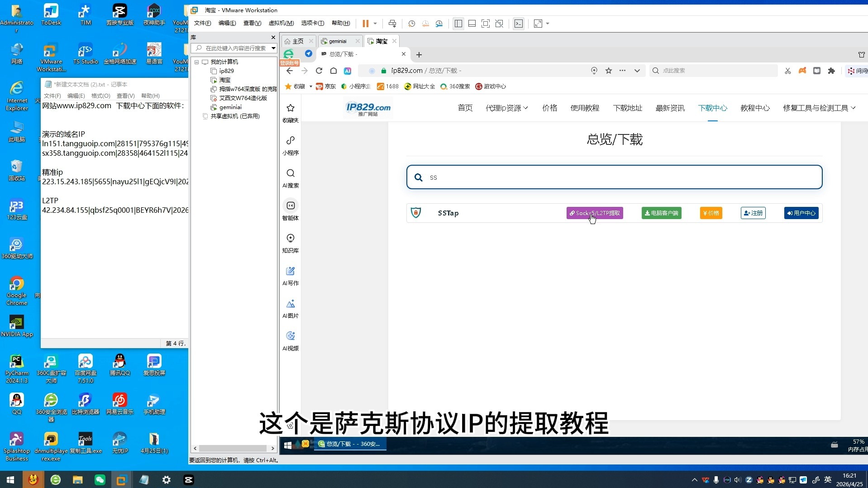The width and height of the screenshot is (868, 488).
Task: Open the 收藏夹 sidebar icon in browser
Action: [291, 113]
